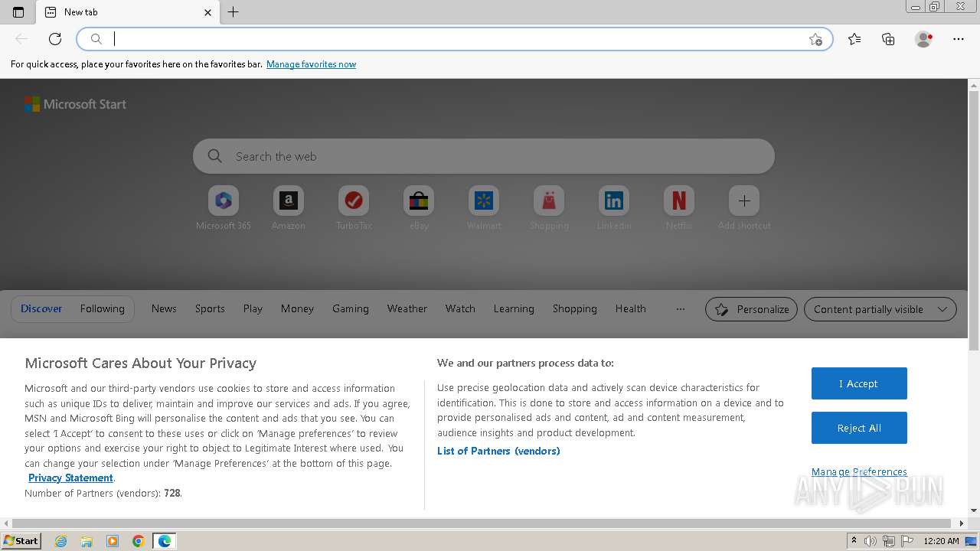The height and width of the screenshot is (551, 980).
Task: Open Manage Preferences link
Action: tap(859, 471)
